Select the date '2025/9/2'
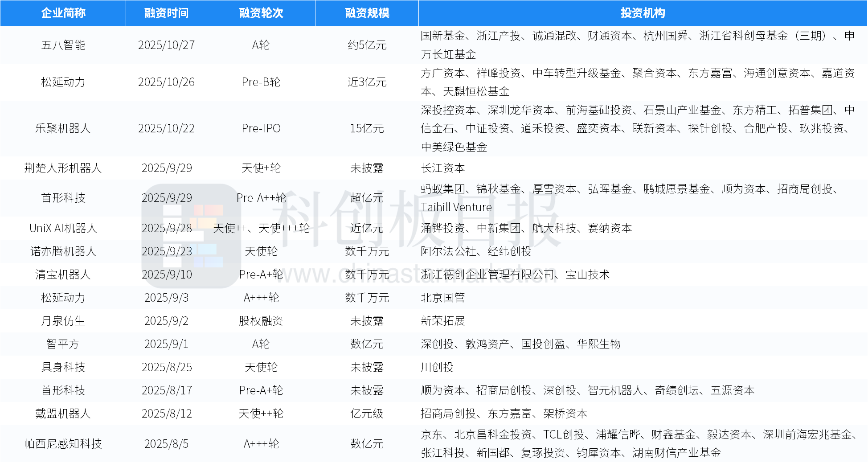Image resolution: width=868 pixels, height=463 pixels. click(x=166, y=321)
